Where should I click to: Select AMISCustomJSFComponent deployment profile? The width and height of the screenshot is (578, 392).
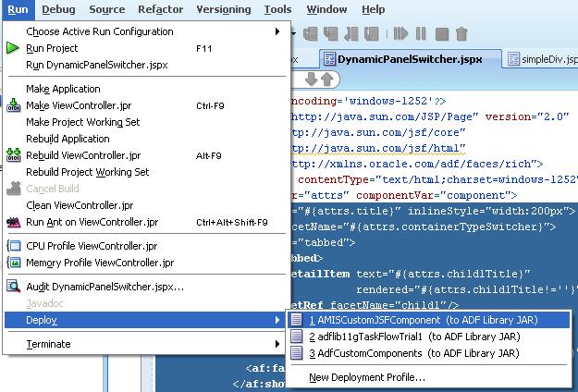click(x=427, y=320)
